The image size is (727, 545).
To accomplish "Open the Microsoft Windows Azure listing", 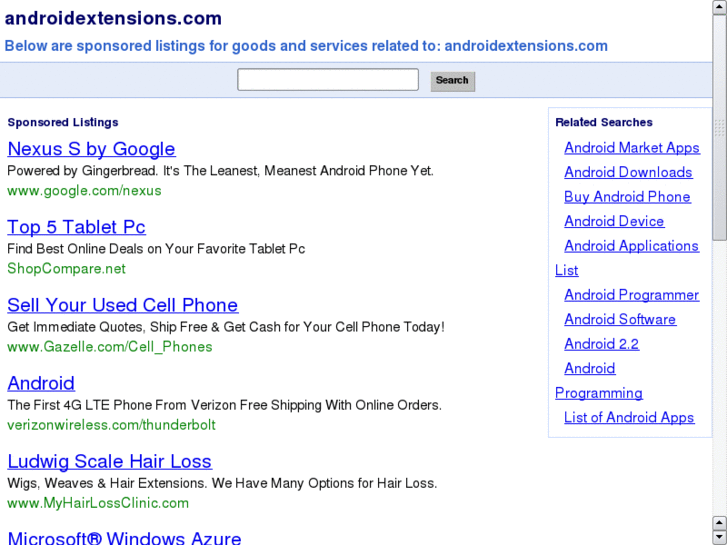I will 124,537.
